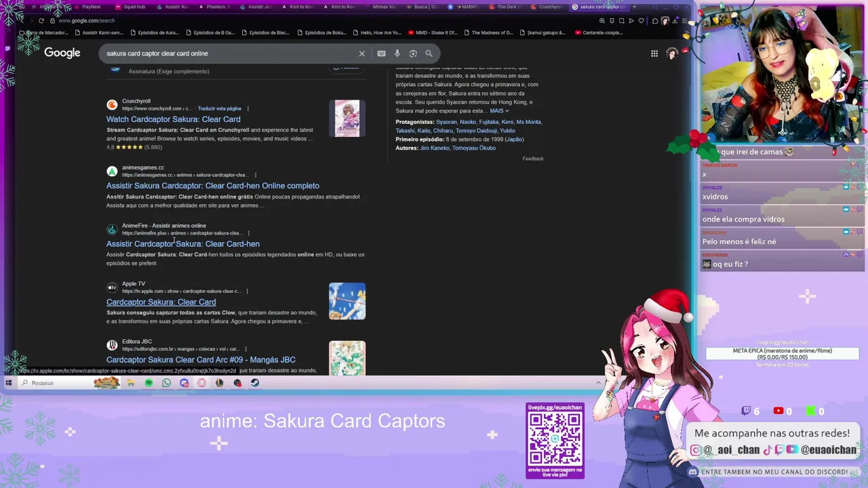This screenshot has height=488, width=868.
Task: Open AnimeFire Assistir Cardcaptor Sakura Clear Card-hen link
Action: (x=182, y=244)
